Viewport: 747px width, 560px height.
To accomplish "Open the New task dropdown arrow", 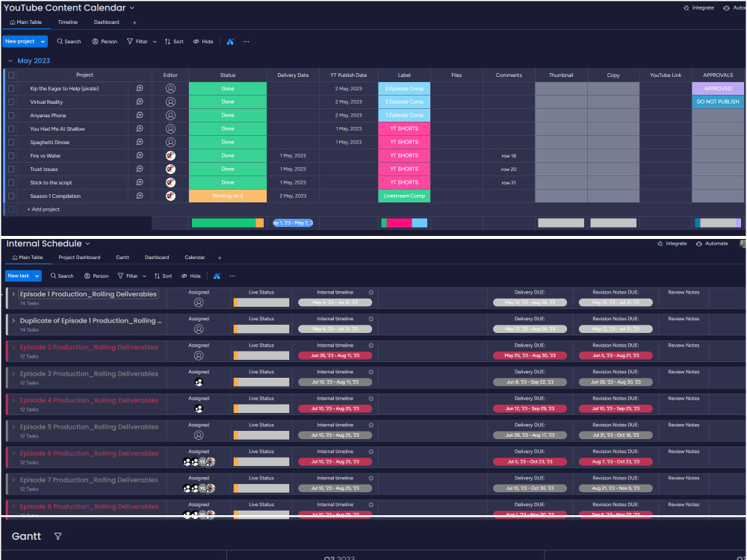I will pos(37,276).
